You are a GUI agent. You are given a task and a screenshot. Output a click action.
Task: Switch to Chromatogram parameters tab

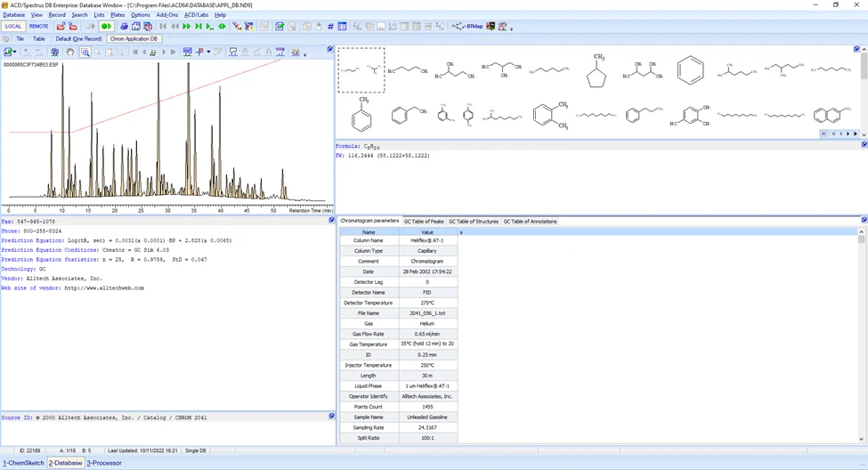click(x=369, y=221)
